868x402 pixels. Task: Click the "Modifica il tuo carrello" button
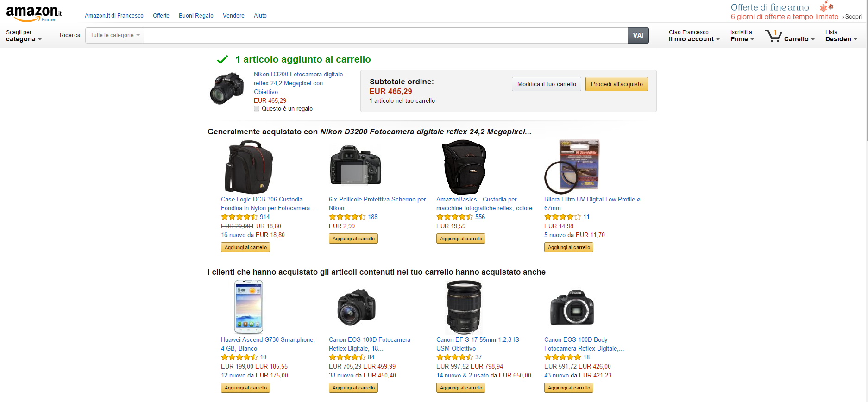click(x=547, y=84)
